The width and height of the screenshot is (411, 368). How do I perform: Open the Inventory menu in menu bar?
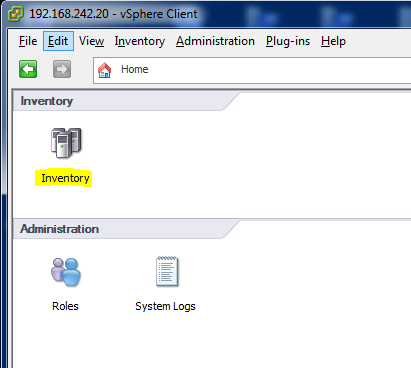(140, 41)
